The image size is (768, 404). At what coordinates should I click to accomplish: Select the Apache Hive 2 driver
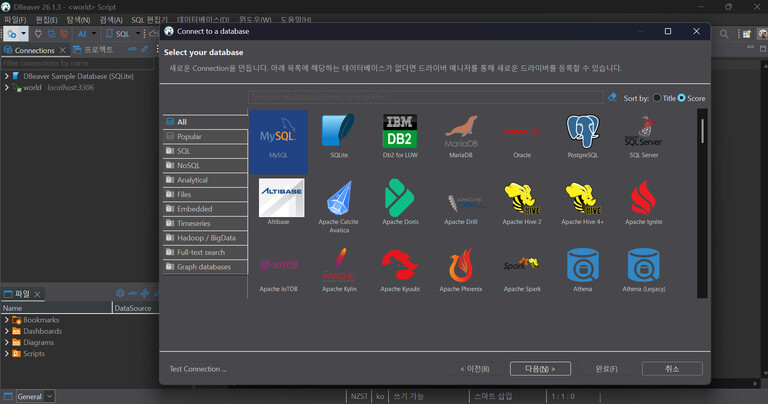tap(522, 202)
